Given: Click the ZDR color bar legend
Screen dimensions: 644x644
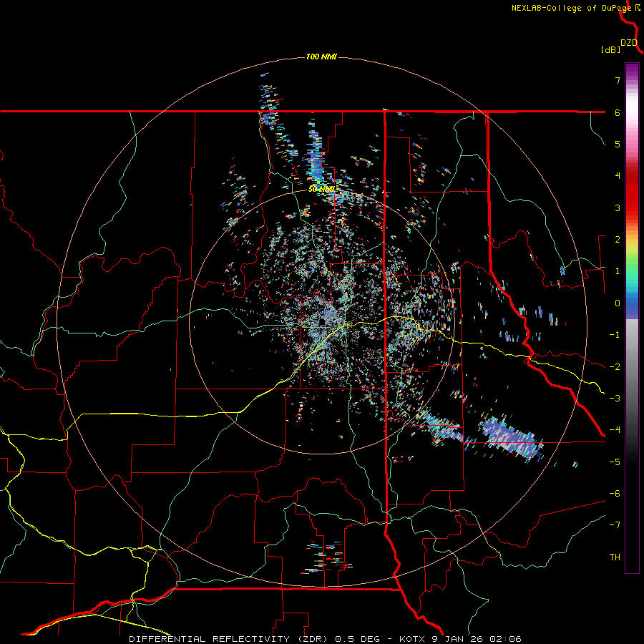Looking at the screenshot, I should (632, 318).
